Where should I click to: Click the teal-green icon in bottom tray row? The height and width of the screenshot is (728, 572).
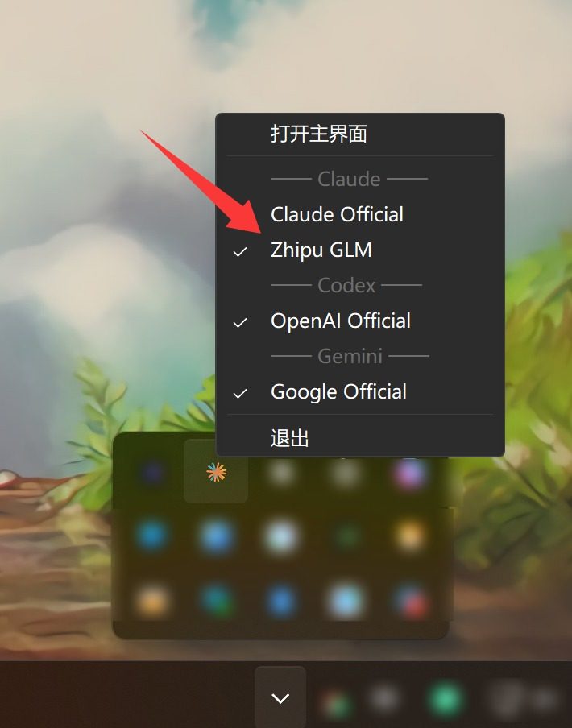coord(217,600)
